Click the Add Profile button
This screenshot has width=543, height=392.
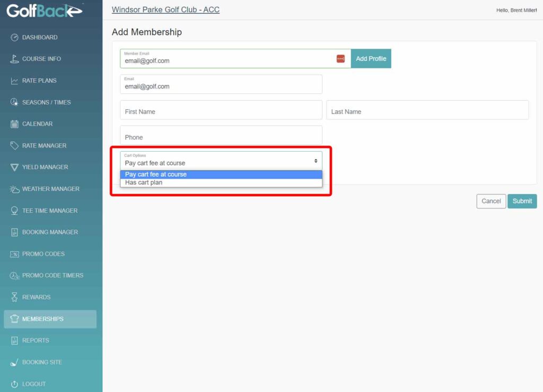pos(371,58)
